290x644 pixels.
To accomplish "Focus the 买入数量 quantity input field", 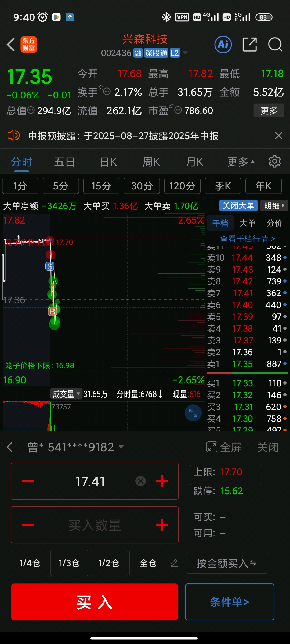I will 95,525.
